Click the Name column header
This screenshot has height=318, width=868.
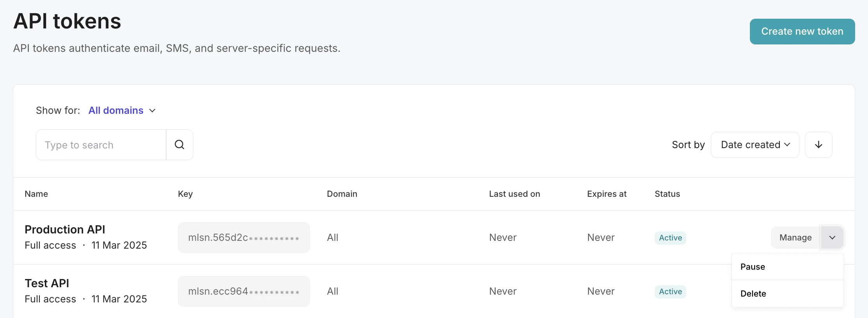[x=36, y=194]
